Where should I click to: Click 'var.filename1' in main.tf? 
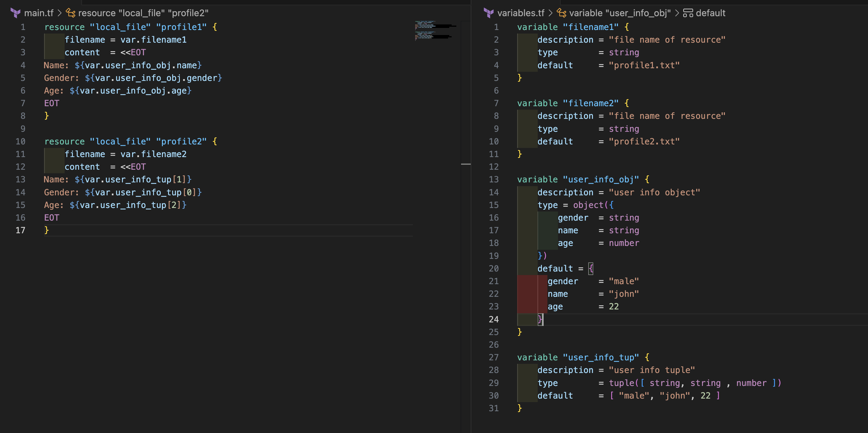154,40
